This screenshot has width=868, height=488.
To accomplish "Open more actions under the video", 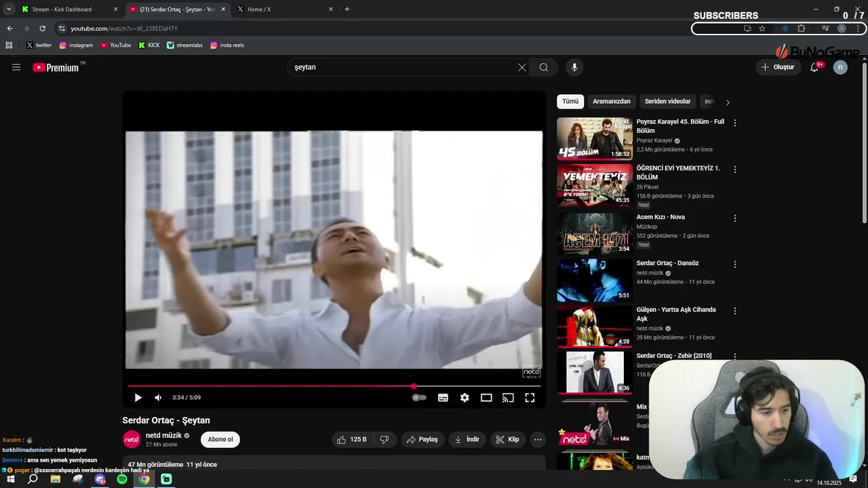I will 538,439.
